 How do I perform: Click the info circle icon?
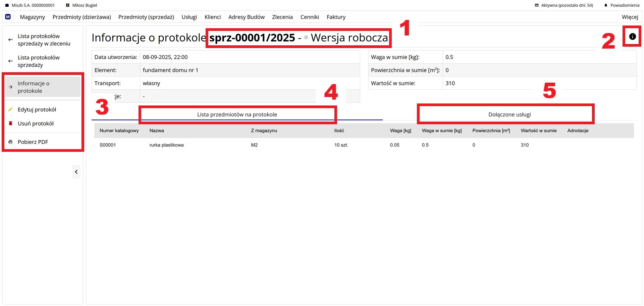pos(632,37)
